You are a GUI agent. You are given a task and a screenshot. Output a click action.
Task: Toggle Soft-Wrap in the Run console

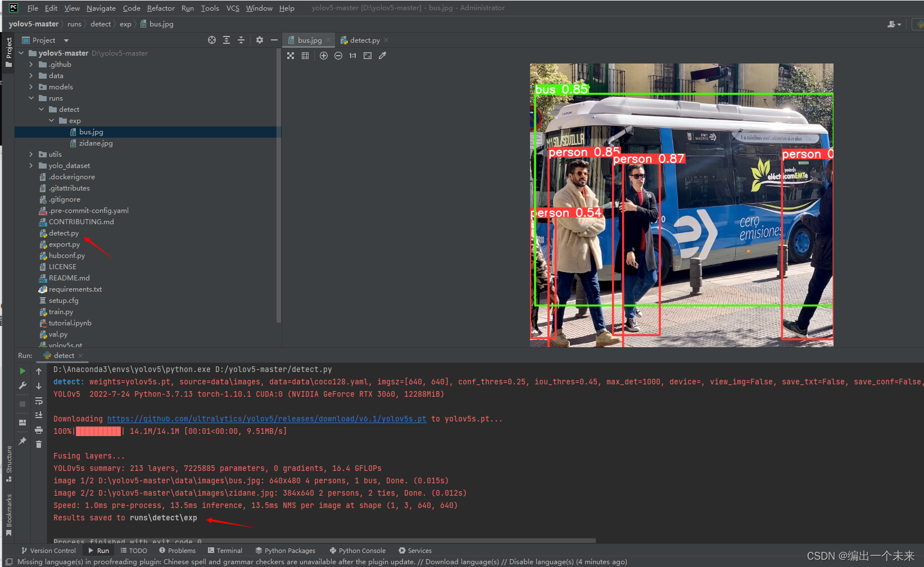[x=39, y=401]
